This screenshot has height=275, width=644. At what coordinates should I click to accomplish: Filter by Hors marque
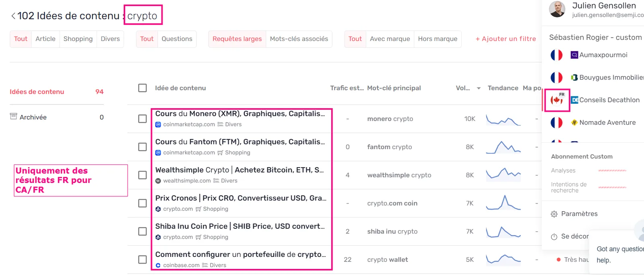pos(438,39)
